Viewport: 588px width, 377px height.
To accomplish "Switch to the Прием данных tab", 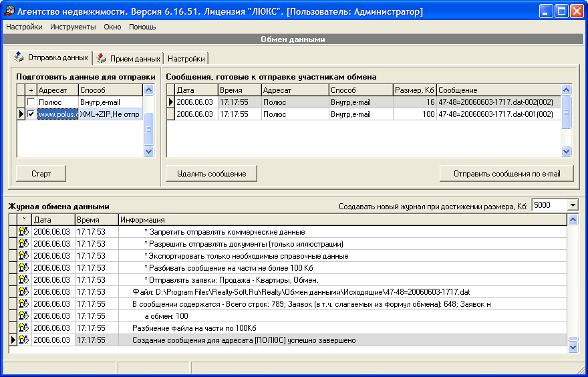I will 128,59.
